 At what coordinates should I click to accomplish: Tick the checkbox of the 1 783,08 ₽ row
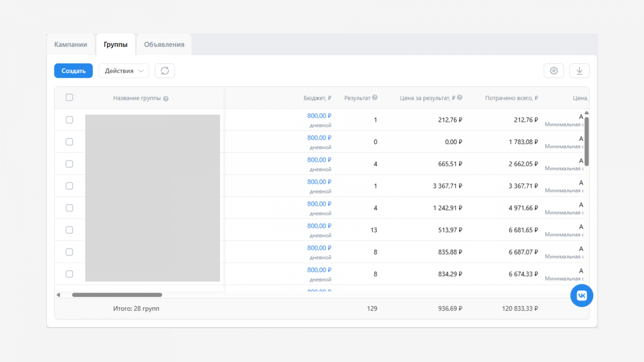69,142
